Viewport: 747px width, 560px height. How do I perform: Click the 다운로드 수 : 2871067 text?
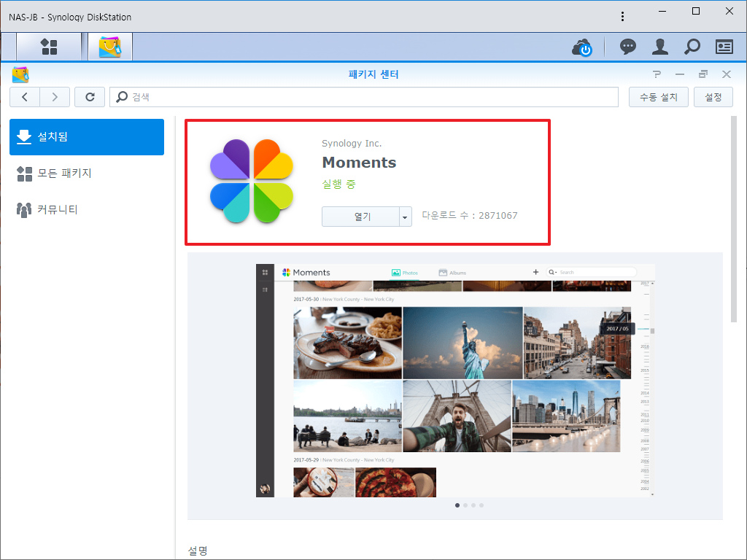coord(470,216)
